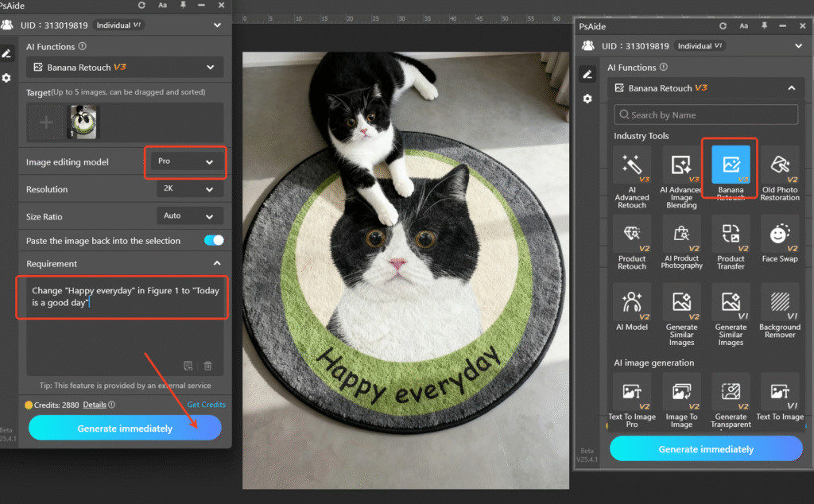
Task: Click the Get Credits link
Action: (x=206, y=405)
